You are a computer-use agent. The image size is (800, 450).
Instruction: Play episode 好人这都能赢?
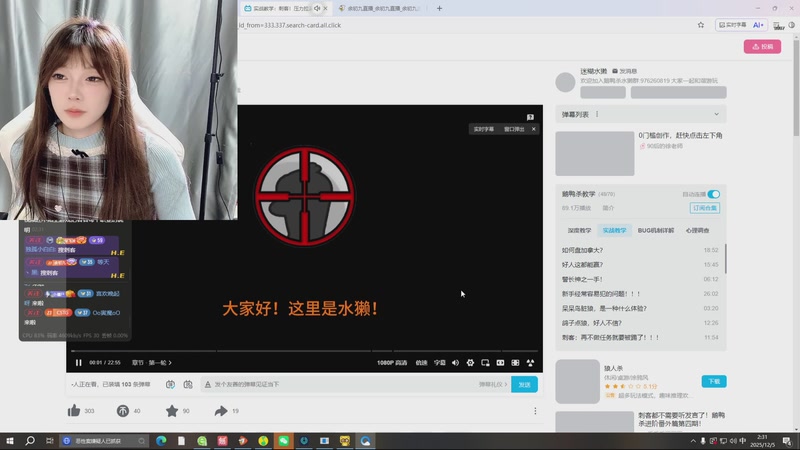pos(640,264)
